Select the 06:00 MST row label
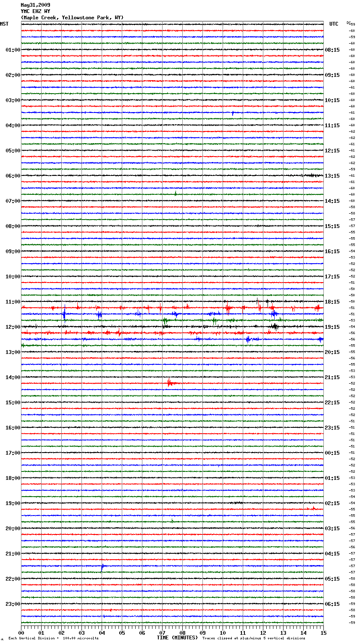Screen dimensions: 357x644 (x=13, y=176)
